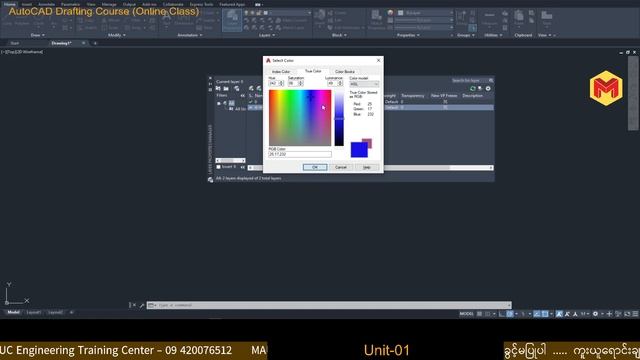
Task: Expand the Layers panel dropdown
Action: pos(267,35)
